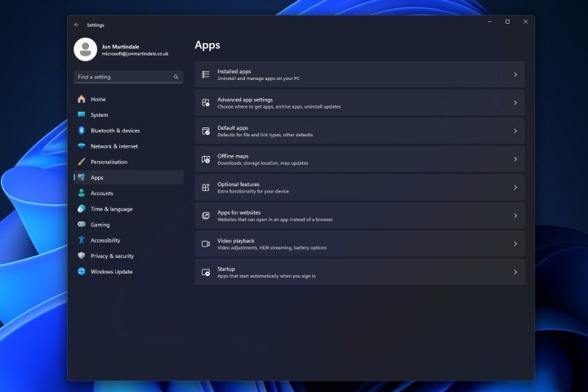This screenshot has height=392, width=588.
Task: Click the Find a setting search box
Action: [128, 77]
